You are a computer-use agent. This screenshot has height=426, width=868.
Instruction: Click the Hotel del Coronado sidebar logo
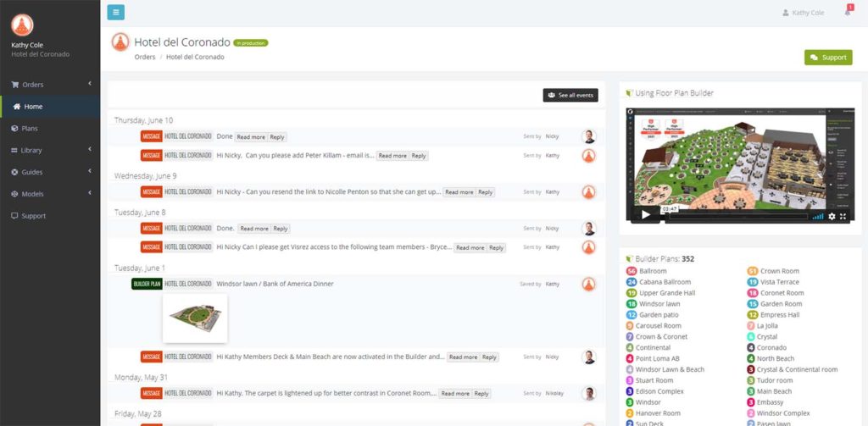point(22,25)
